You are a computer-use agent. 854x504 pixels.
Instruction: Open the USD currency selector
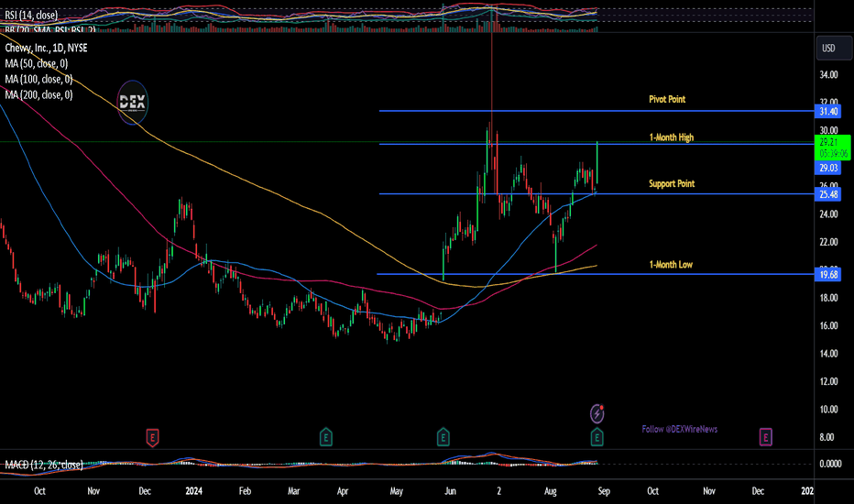833,48
